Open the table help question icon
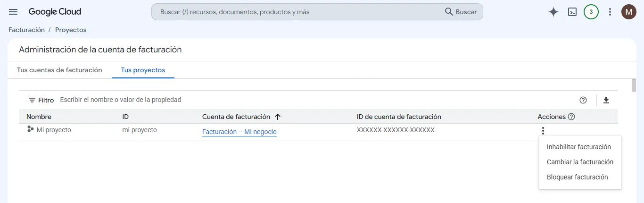 [583, 100]
